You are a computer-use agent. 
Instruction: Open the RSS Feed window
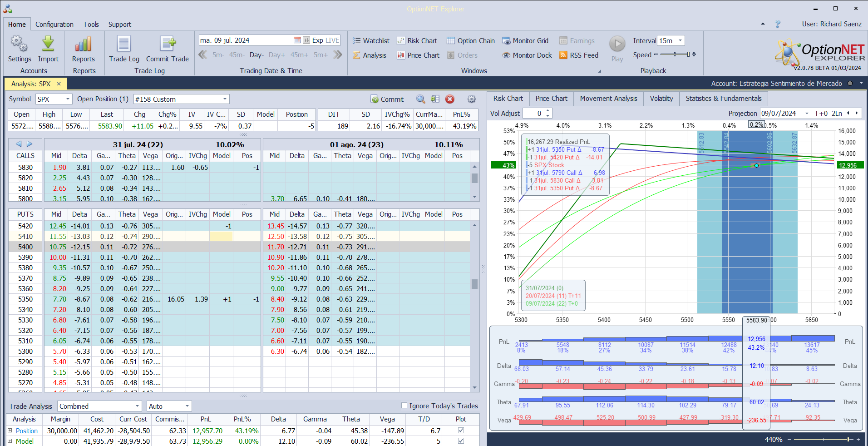579,55
